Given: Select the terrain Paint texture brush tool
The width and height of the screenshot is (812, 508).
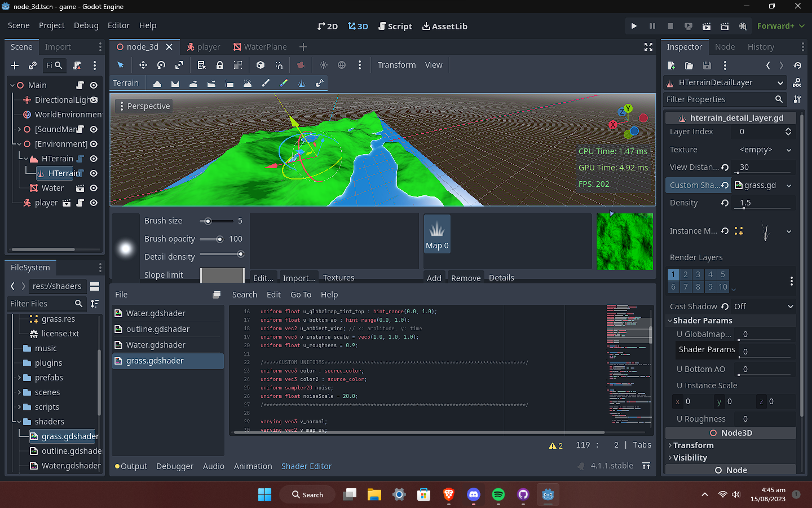Looking at the screenshot, I should pyautogui.click(x=266, y=84).
